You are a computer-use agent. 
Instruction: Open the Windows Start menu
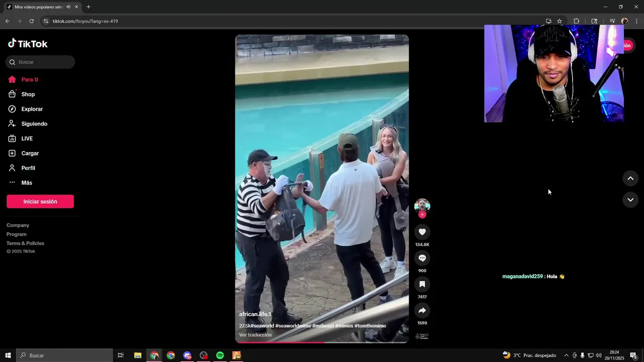point(8,355)
